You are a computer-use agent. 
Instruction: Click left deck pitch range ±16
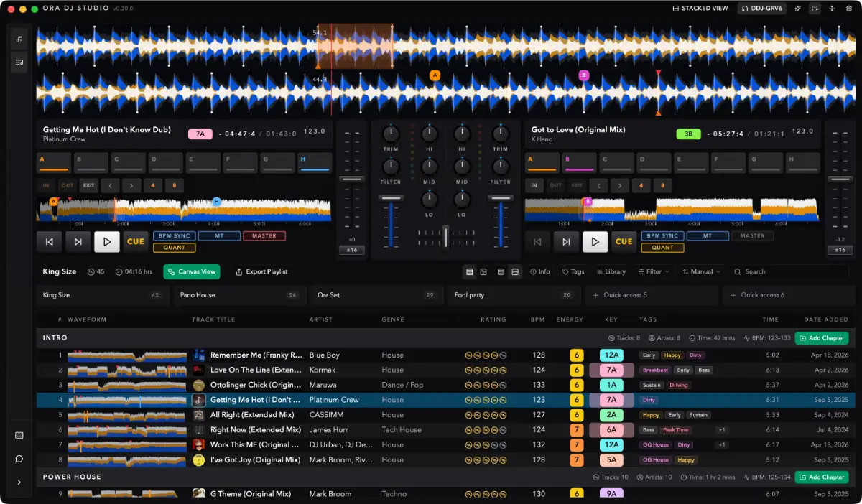pyautogui.click(x=351, y=250)
